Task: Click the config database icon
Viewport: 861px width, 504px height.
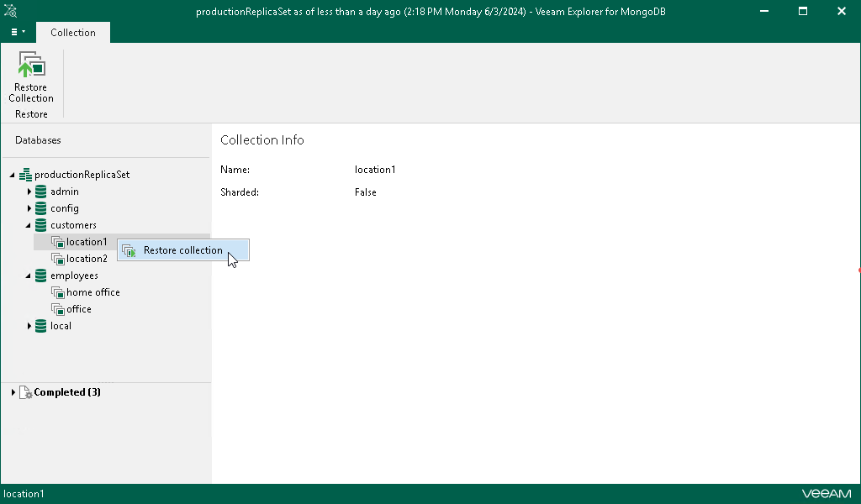Action: click(40, 208)
